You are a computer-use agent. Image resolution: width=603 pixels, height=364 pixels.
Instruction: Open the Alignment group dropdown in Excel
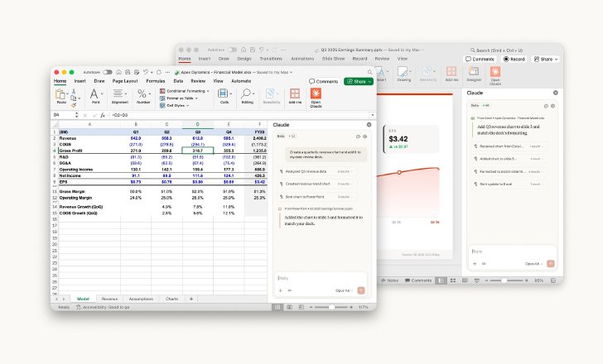pyautogui.click(x=126, y=93)
